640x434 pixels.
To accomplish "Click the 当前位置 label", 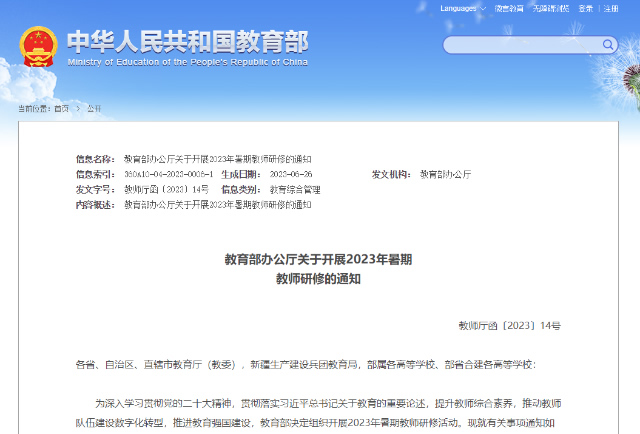I will (x=35, y=109).
